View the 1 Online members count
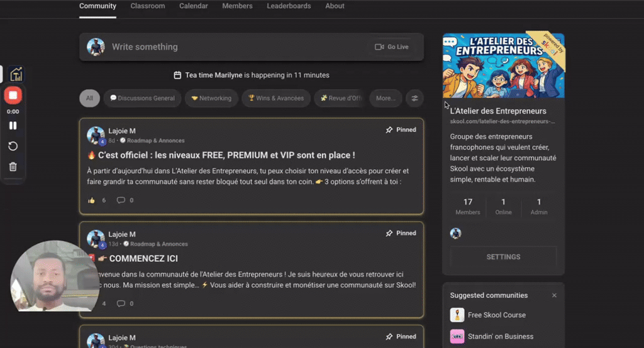 pyautogui.click(x=504, y=207)
